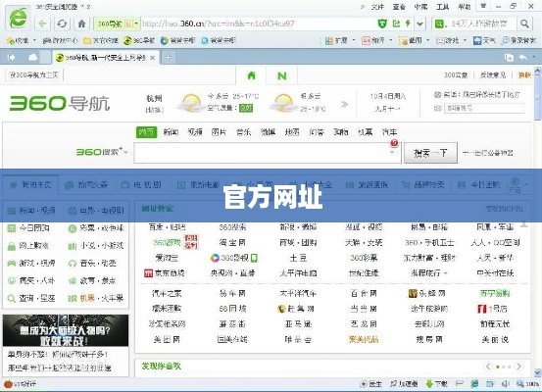This screenshot has width=542, height=392.
Task: Select the 网页 search tab
Action: coord(147,132)
